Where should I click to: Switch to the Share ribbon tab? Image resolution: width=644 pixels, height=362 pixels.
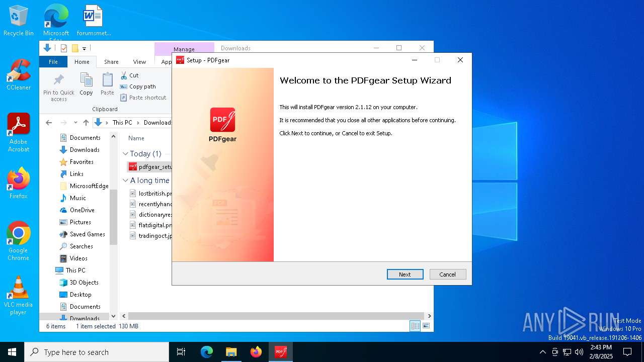(x=111, y=62)
